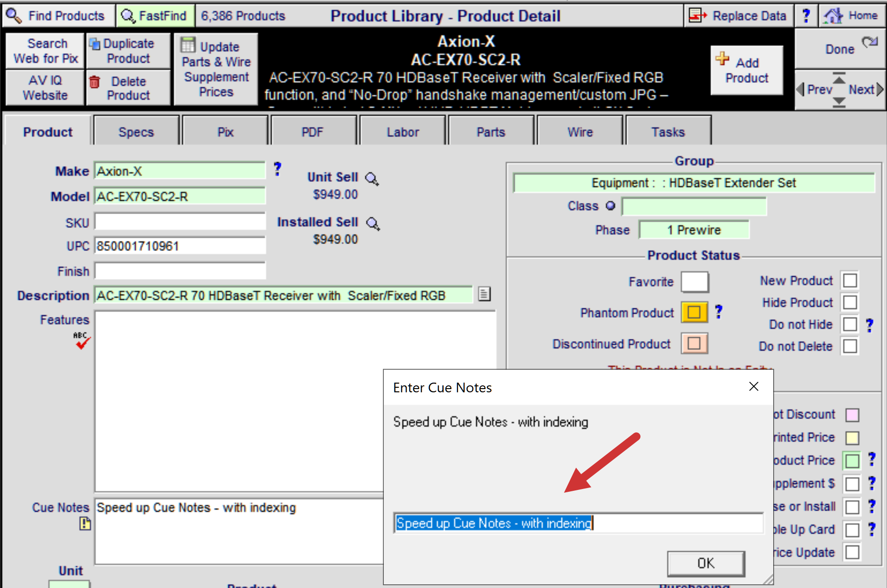
Task: Click the 6,386 Products count
Action: [x=243, y=16]
